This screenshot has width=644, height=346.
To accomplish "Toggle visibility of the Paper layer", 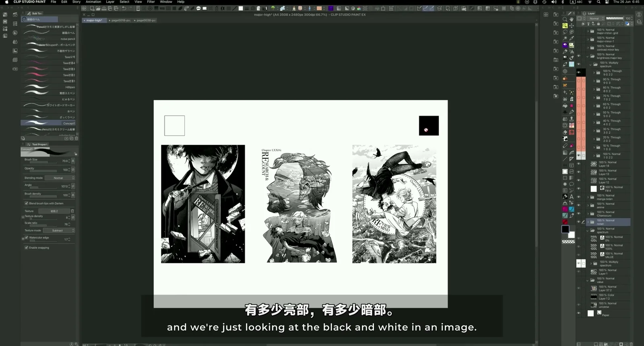I will (x=579, y=313).
